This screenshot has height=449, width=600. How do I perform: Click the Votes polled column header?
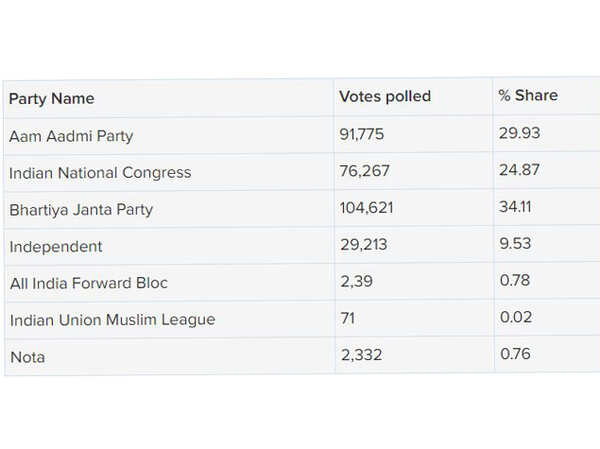tap(385, 96)
